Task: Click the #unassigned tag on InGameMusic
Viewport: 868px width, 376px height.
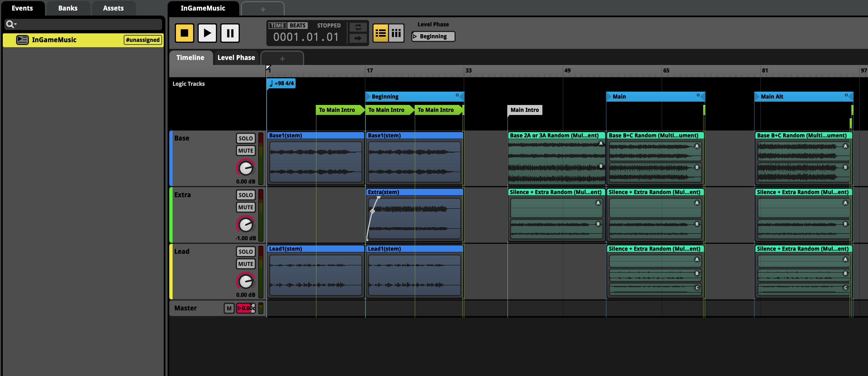Action: coord(143,40)
